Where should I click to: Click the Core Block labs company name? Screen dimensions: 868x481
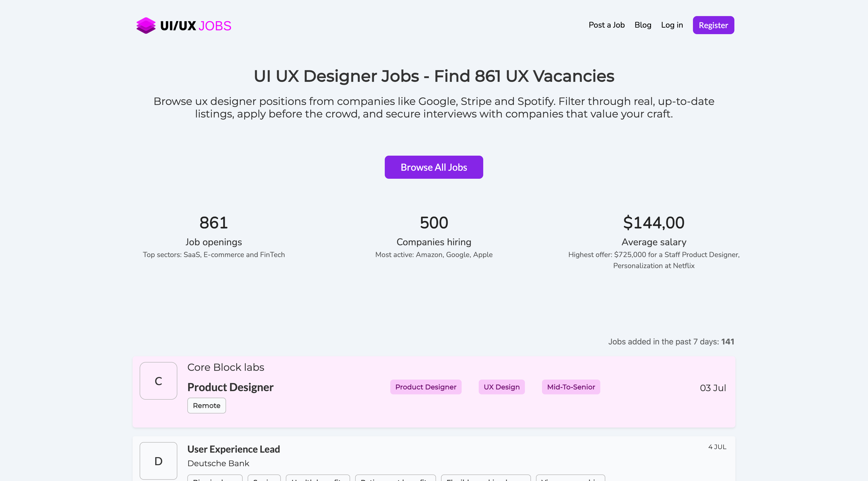226,367
